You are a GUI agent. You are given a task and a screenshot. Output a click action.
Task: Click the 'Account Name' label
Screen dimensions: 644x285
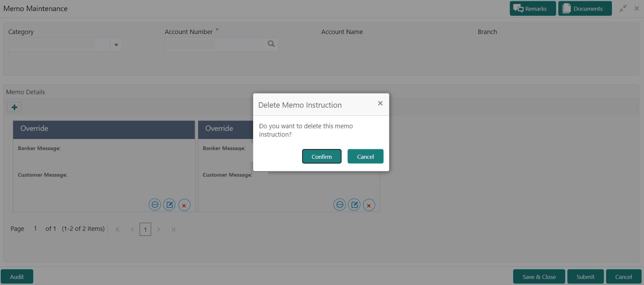coord(342,32)
